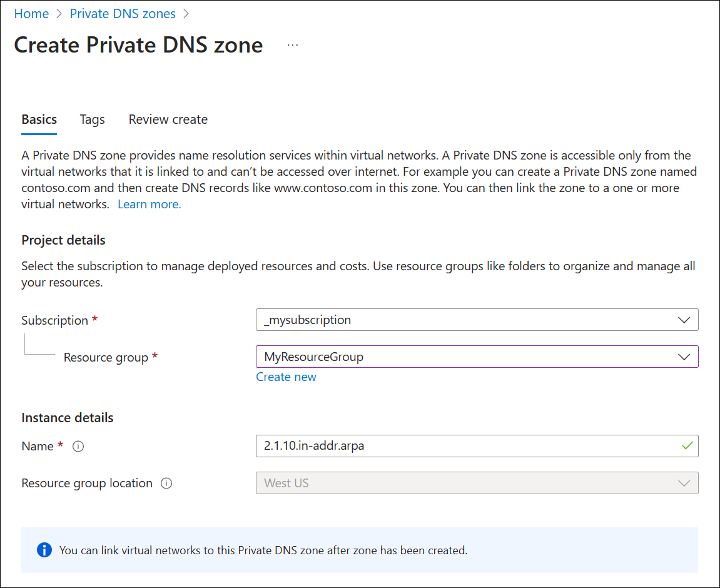Screen dimensions: 720x588
Task: Open the Resource group dropdown
Action: tap(475, 357)
